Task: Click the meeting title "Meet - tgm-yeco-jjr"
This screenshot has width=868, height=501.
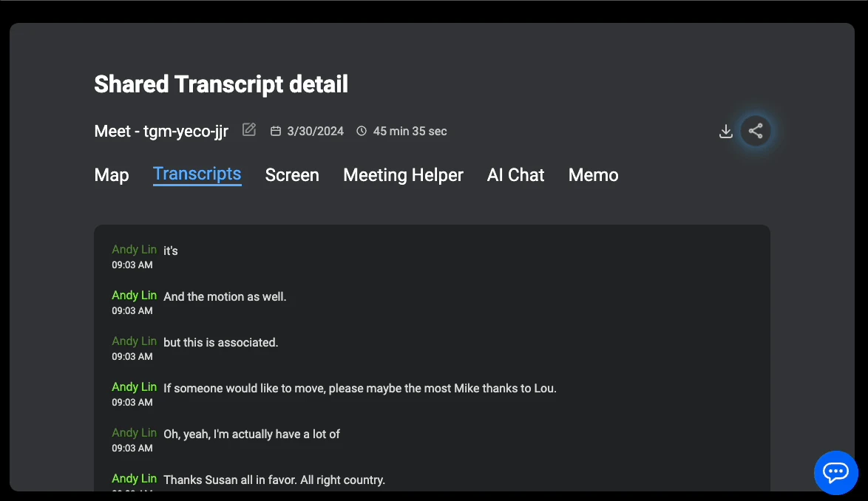Action: click(x=161, y=132)
